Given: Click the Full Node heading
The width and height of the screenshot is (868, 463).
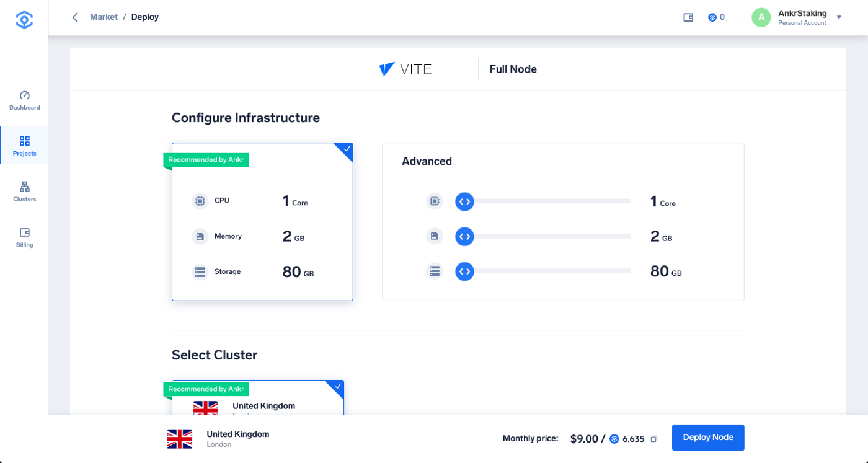Looking at the screenshot, I should (513, 69).
